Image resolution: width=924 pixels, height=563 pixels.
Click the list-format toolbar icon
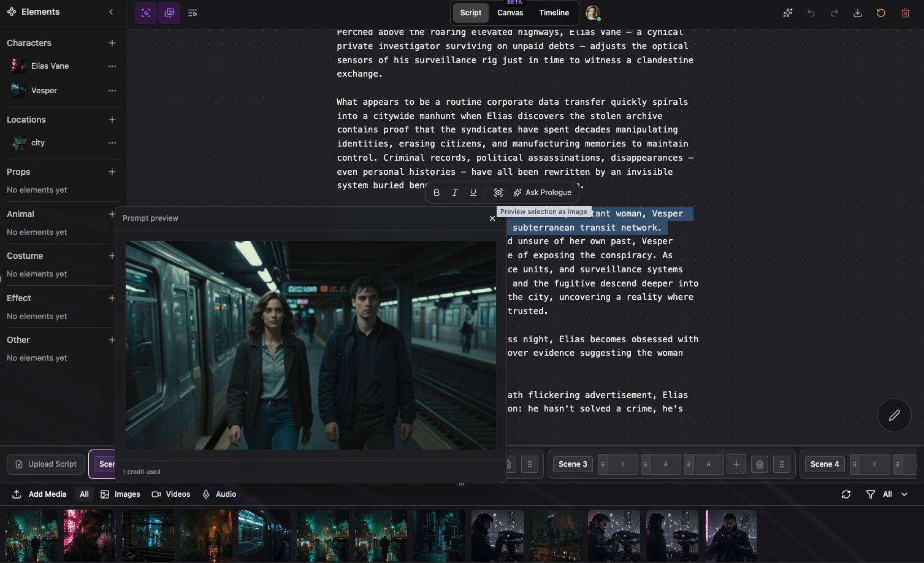point(193,13)
